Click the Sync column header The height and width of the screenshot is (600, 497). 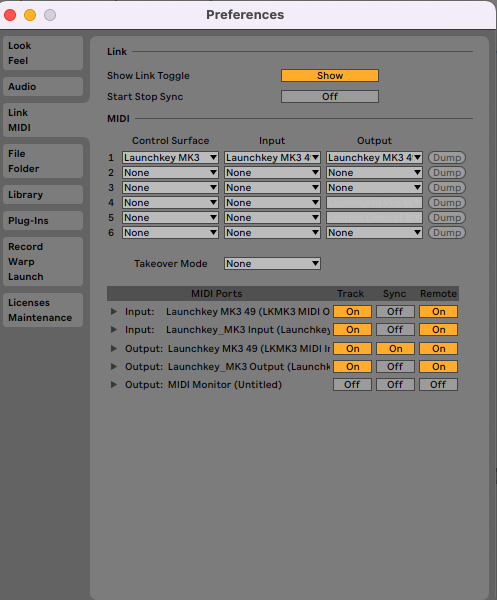coord(394,293)
